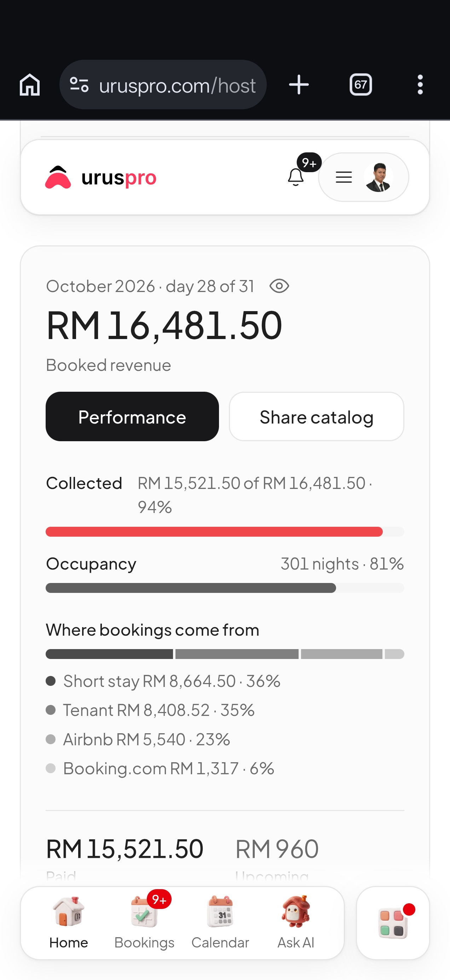Open the notifications bell

coord(296,177)
